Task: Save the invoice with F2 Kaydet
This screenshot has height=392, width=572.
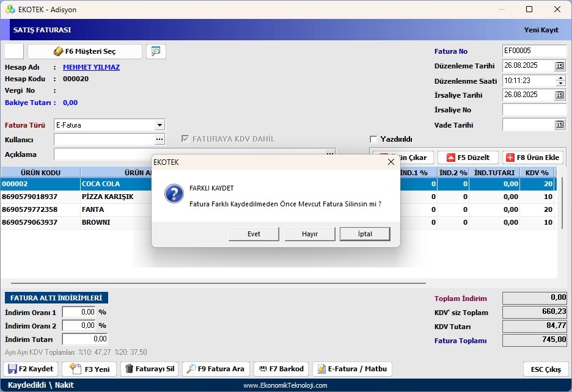Action: coord(31,369)
